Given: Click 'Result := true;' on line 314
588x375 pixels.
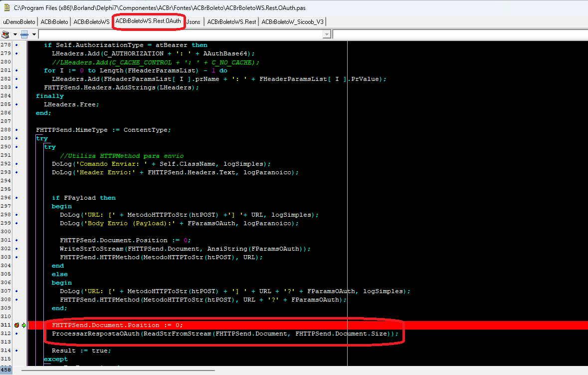Looking at the screenshot, I should (x=81, y=351).
